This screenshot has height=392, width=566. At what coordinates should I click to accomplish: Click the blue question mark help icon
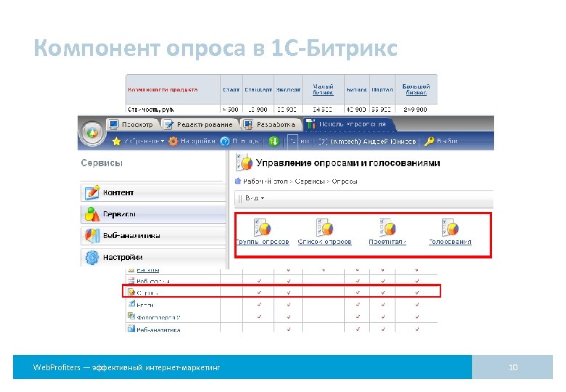point(225,142)
